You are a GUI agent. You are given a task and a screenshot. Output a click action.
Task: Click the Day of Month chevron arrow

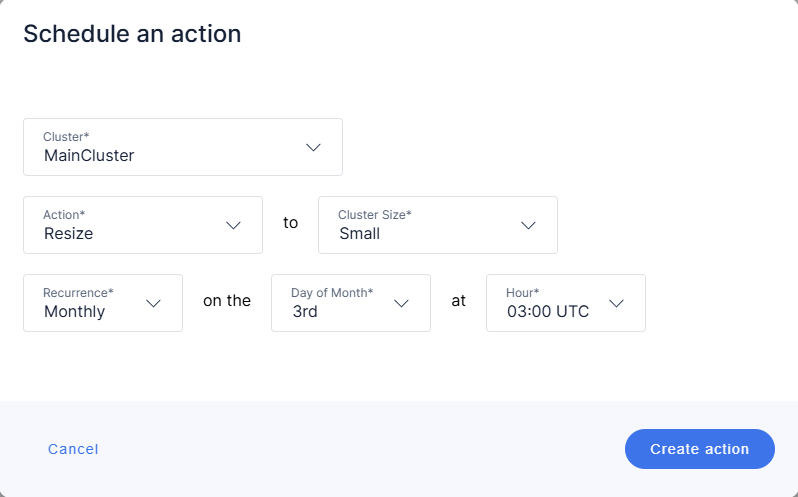point(401,303)
